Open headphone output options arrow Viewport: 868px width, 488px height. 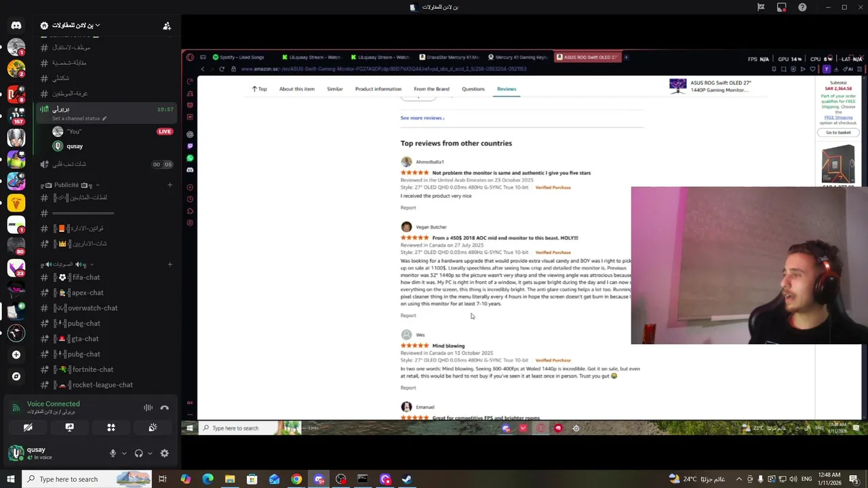[x=150, y=453]
